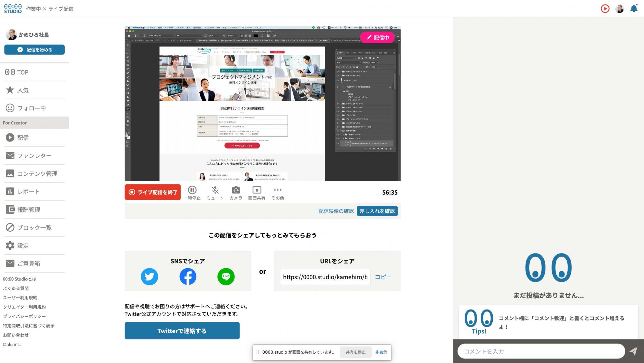This screenshot has width=644, height=363.
Task: Open the user avatar in the top bar
Action: click(620, 9)
